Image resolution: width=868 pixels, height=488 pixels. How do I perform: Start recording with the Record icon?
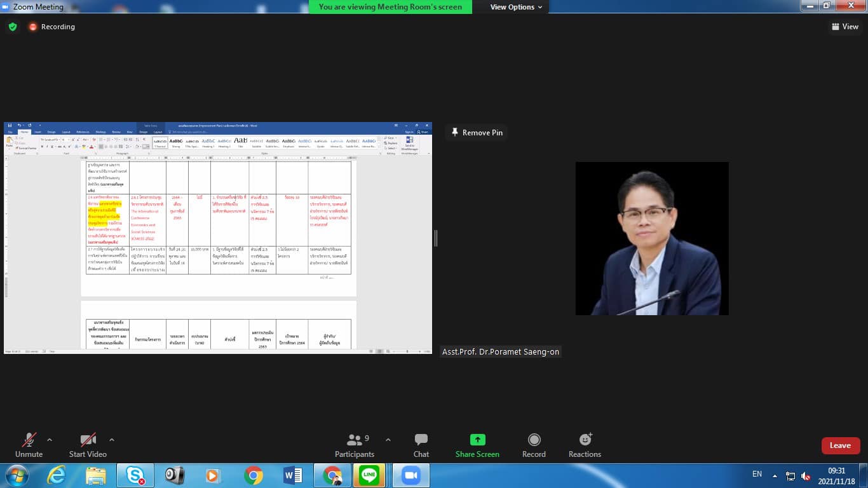coord(534,440)
